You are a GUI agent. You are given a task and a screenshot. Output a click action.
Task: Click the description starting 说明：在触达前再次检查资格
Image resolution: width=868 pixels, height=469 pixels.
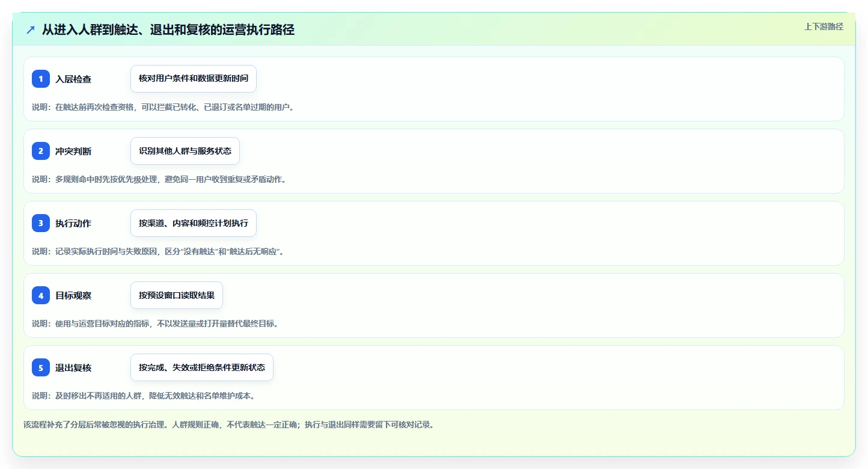click(163, 107)
